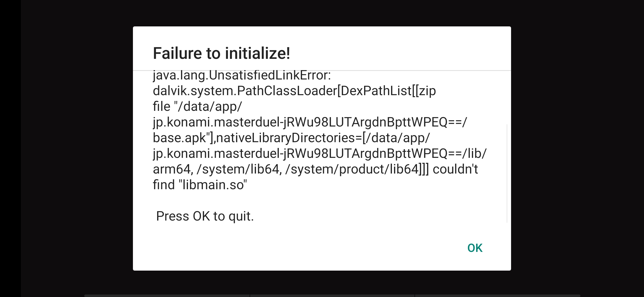644x297 pixels.
Task: Tap the 'file "/data/app/' line
Action: coord(197,106)
